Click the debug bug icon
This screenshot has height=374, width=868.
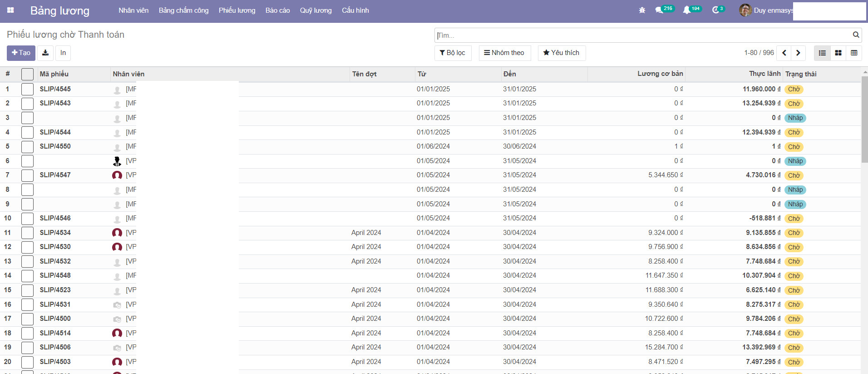pos(642,10)
